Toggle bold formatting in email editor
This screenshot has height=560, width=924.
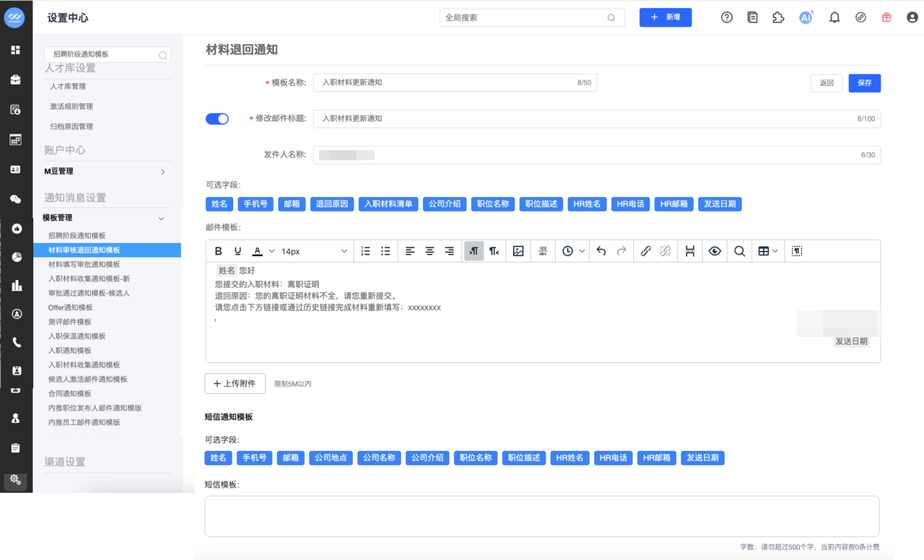coord(219,251)
